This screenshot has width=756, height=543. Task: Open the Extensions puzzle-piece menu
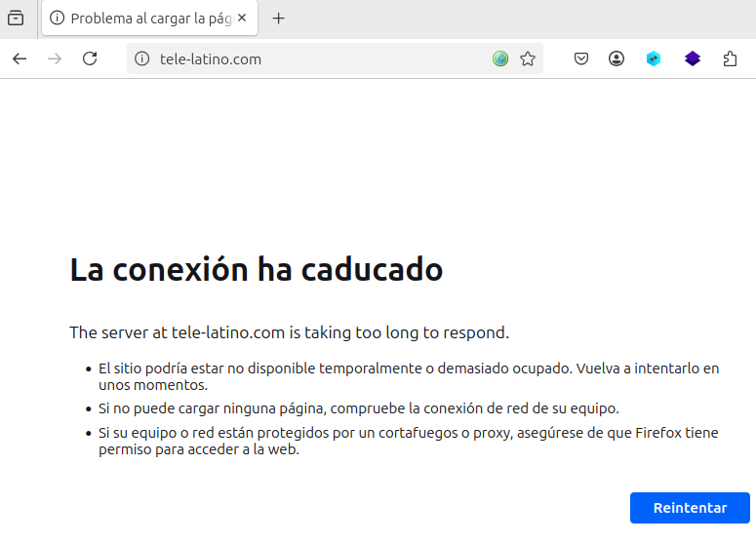point(730,58)
